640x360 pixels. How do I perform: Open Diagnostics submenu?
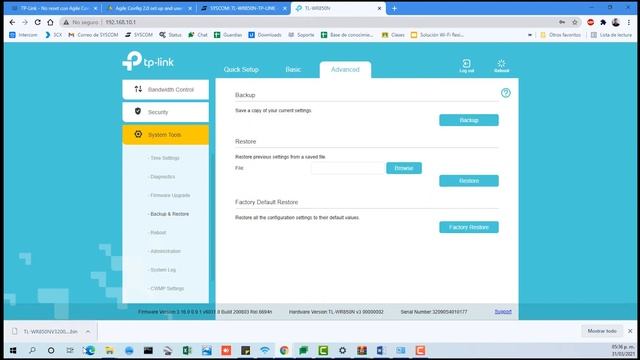162,177
